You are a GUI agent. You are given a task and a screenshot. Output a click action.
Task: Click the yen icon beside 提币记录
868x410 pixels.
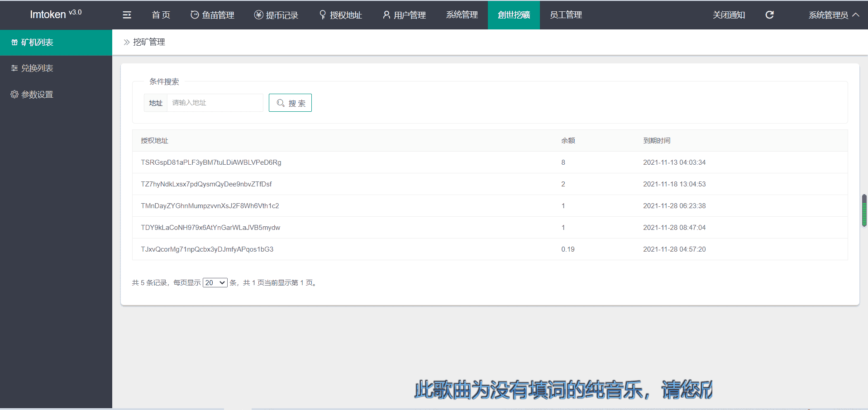click(258, 15)
